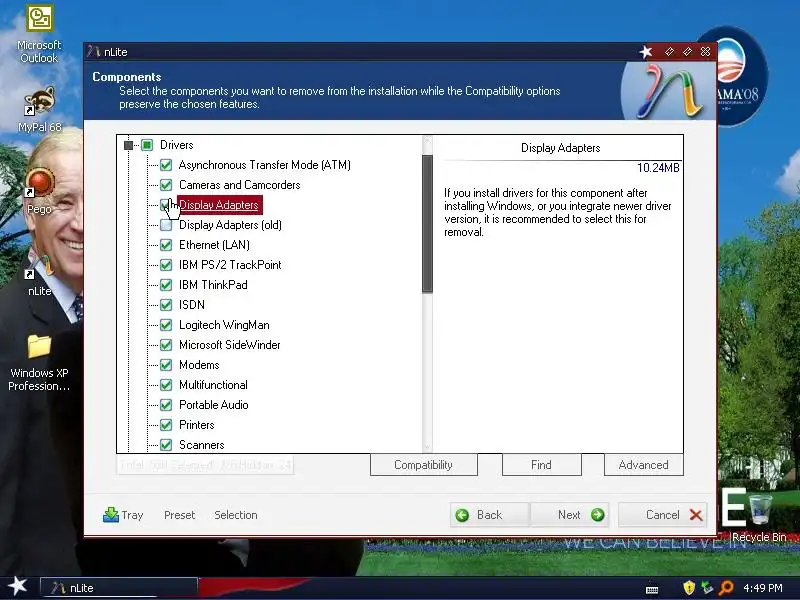The width and height of the screenshot is (800, 600).
Task: Click the keyboard icon on the taskbar
Action: [x=652, y=590]
